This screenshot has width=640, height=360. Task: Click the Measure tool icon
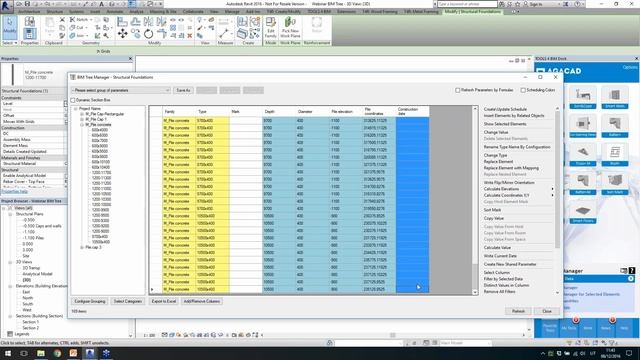pyautogui.click(x=224, y=33)
